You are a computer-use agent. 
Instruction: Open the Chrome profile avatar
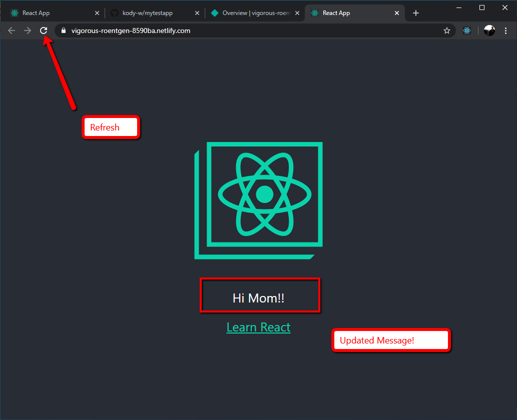pyautogui.click(x=489, y=30)
